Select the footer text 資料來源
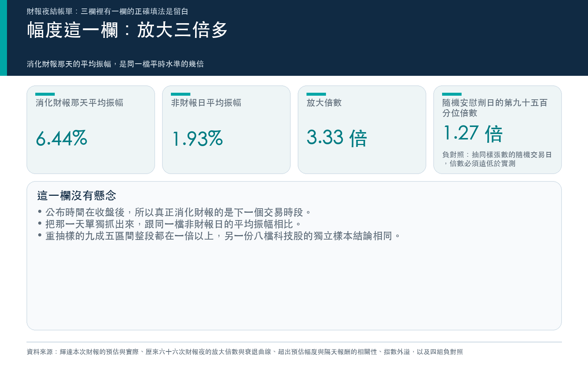 click(245, 352)
